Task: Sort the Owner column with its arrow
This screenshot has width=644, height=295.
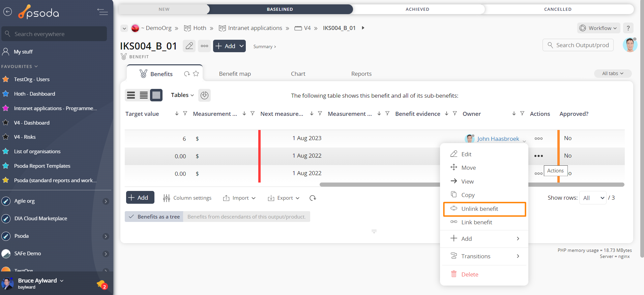Action: point(514,113)
